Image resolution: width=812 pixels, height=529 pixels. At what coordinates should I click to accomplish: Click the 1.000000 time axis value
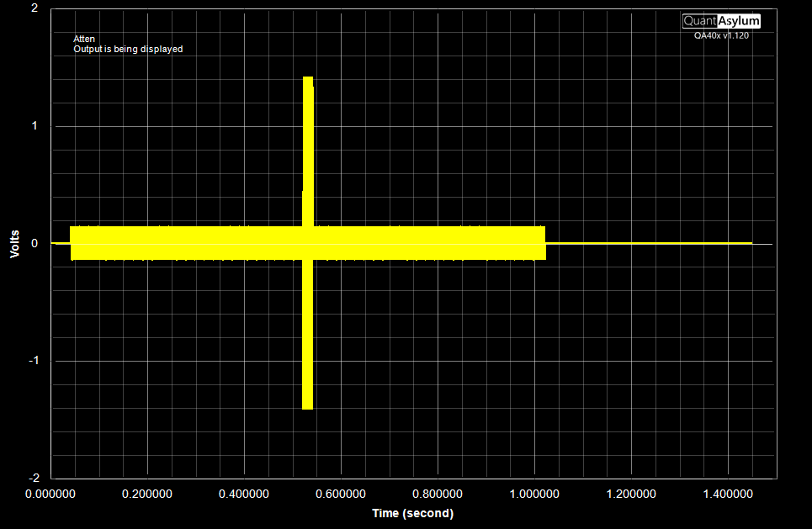[534, 494]
